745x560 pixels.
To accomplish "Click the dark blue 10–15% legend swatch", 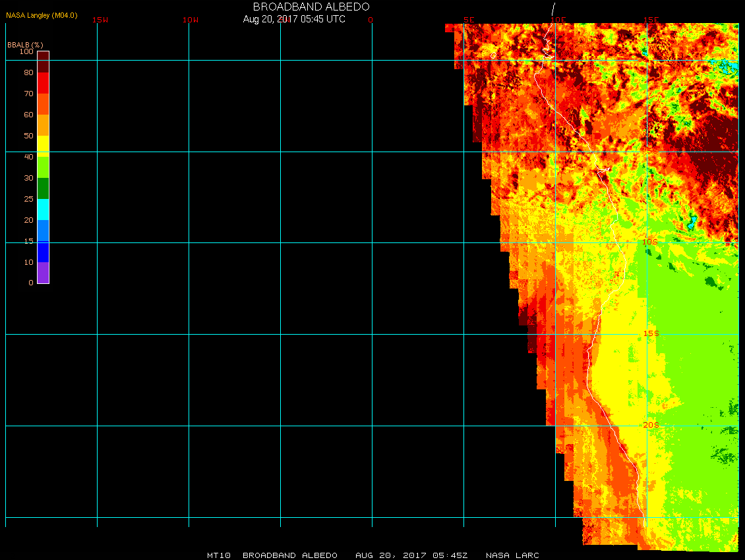I will click(43, 252).
